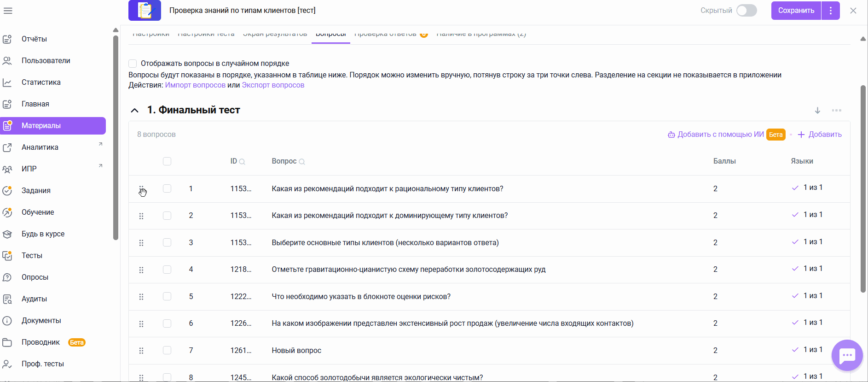Click the Обучение sidebar icon
The height and width of the screenshot is (382, 868).
7,212
